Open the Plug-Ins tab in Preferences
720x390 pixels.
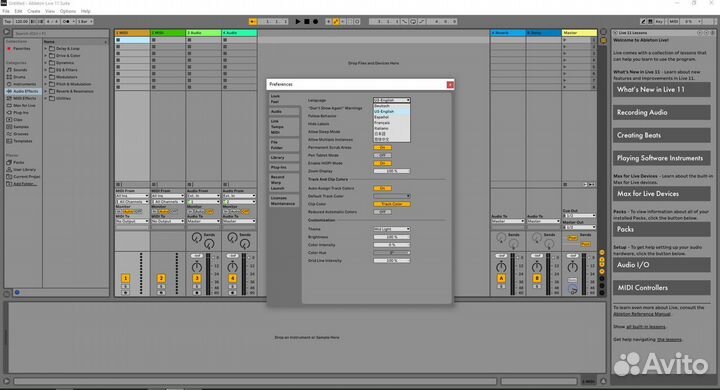click(284, 168)
